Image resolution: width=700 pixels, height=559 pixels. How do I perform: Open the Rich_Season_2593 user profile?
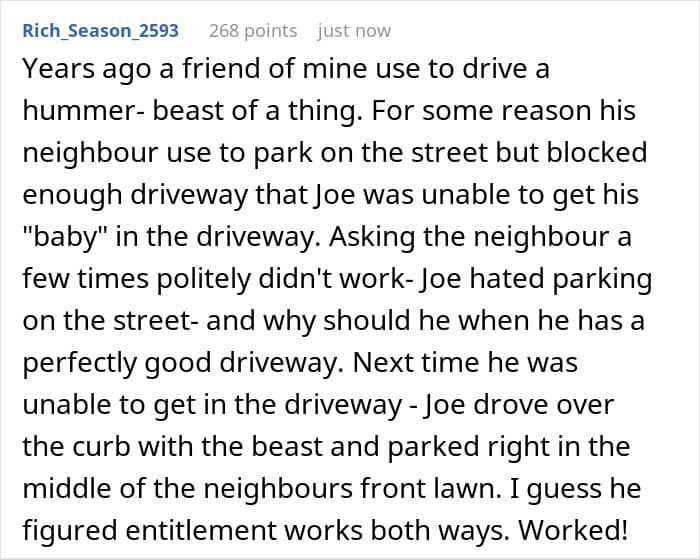pos(100,31)
